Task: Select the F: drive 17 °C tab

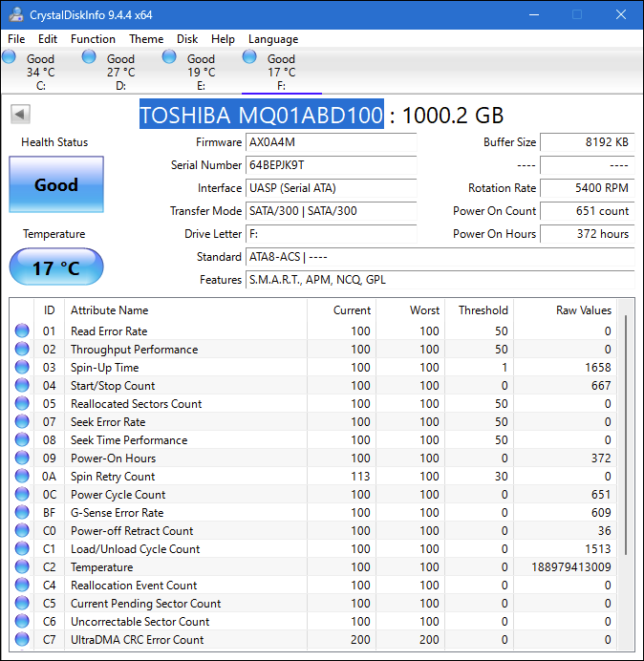Action: click(x=281, y=72)
